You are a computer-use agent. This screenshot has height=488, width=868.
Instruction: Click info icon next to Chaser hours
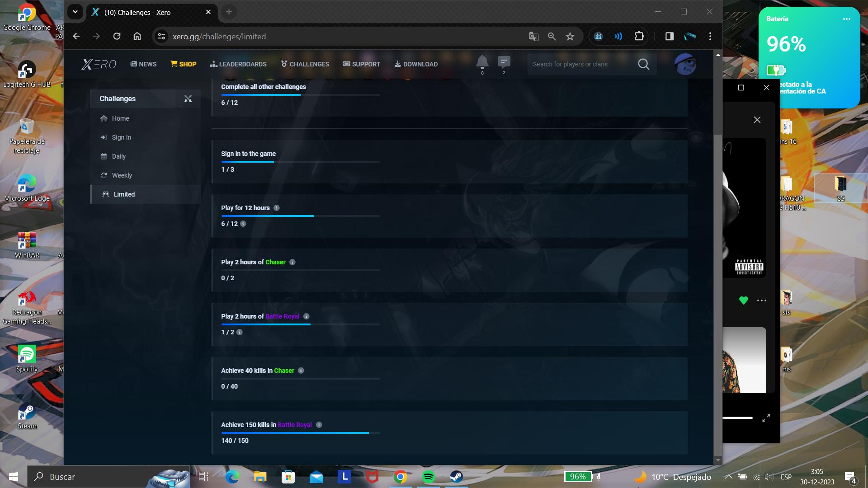point(292,262)
